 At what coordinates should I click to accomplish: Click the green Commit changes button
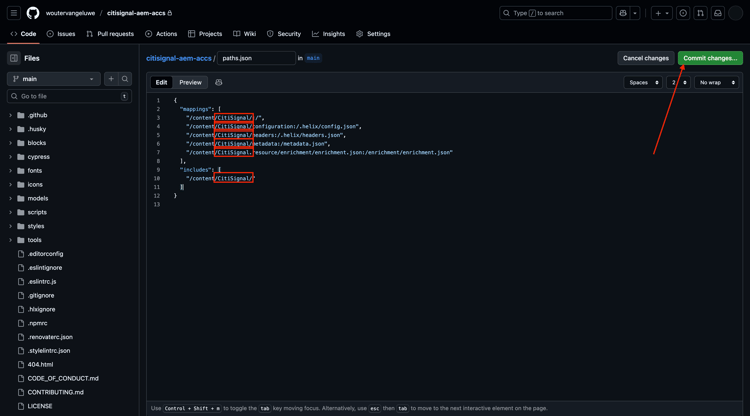(x=710, y=58)
